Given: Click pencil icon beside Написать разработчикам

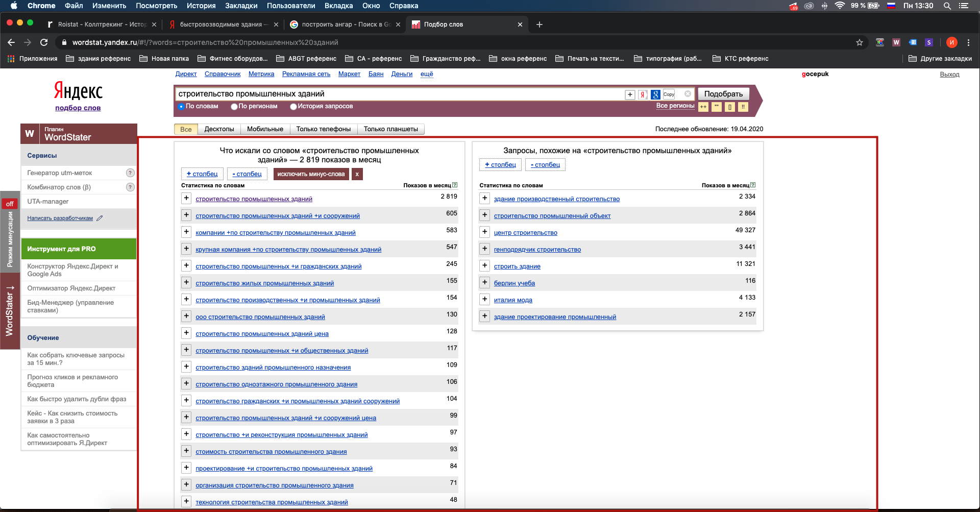Looking at the screenshot, I should click(x=100, y=218).
